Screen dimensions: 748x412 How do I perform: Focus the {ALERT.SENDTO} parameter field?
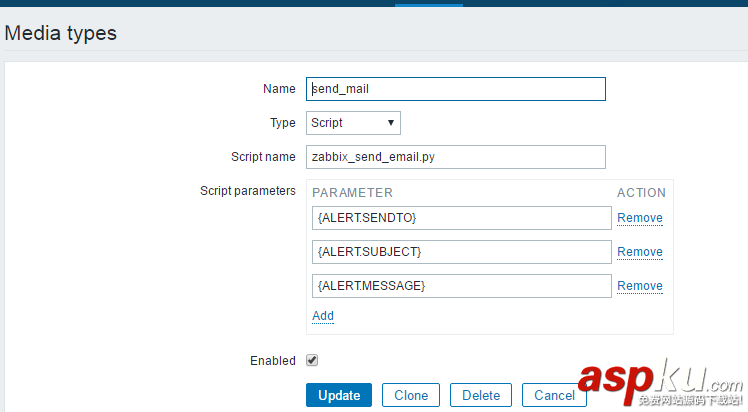click(x=461, y=218)
